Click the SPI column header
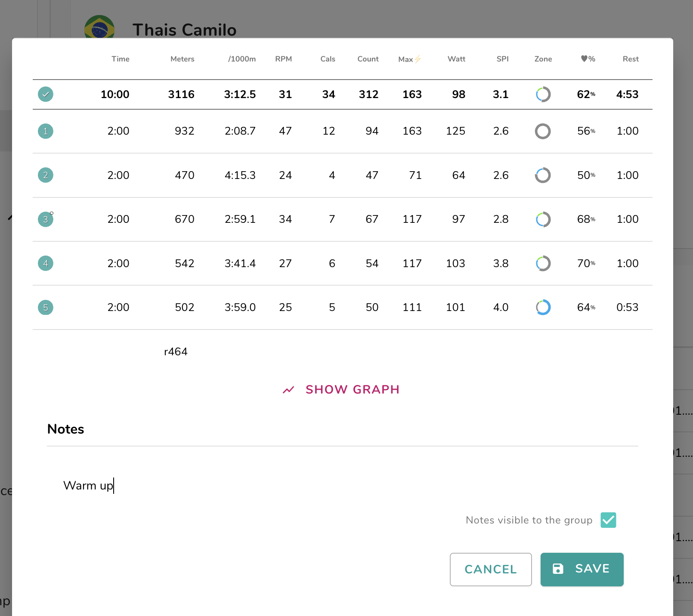 [x=503, y=59]
